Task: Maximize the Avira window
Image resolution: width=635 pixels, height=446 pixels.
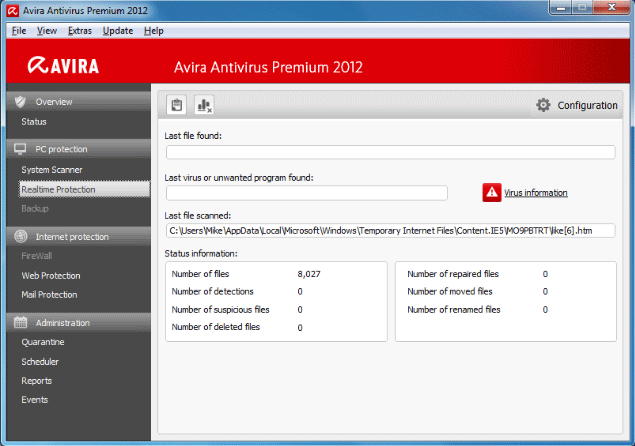Action: pos(582,7)
